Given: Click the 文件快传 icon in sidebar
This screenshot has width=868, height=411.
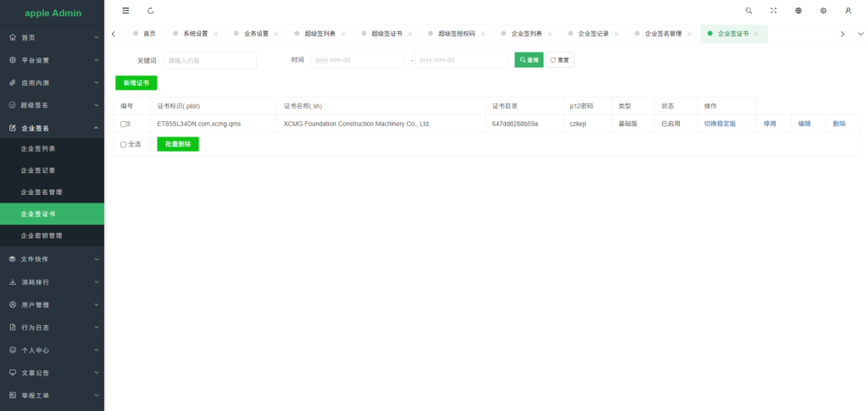Looking at the screenshot, I should tap(13, 258).
